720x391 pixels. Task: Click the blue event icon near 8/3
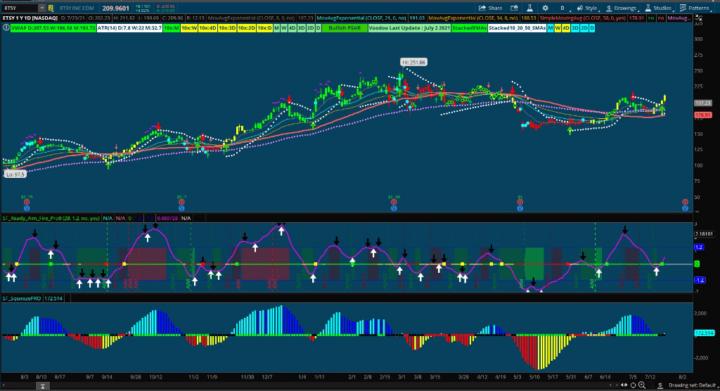(x=27, y=208)
